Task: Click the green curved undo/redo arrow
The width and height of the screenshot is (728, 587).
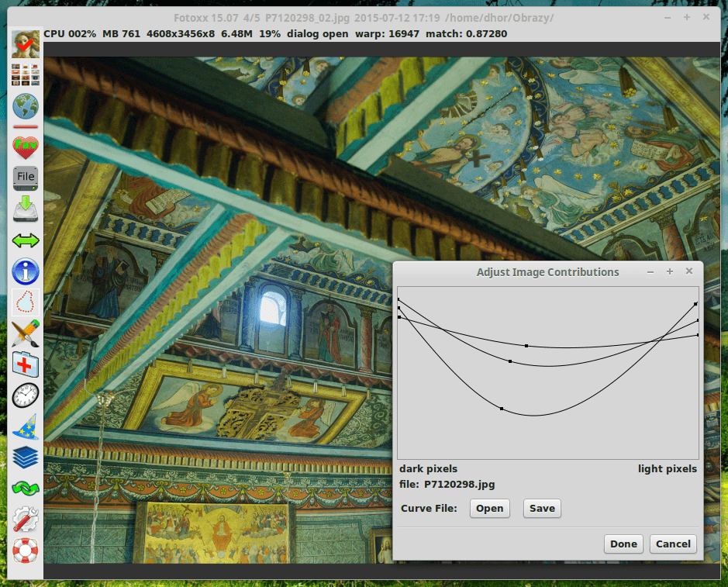Action: click(26, 488)
